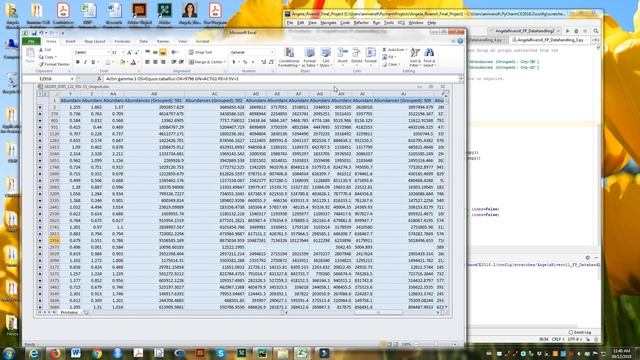Viewport: 640px width, 360px height.
Task: Open Conditional Formatting menu
Action: (x=289, y=58)
